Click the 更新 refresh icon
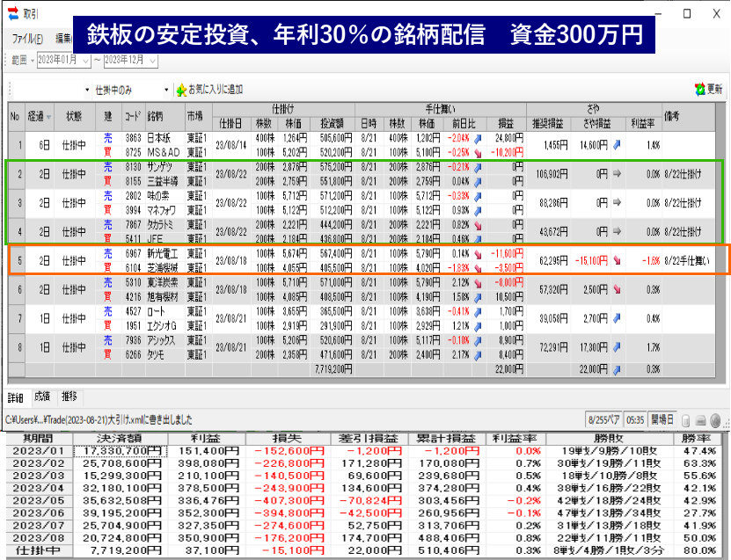Screen dimensions: 731x560 tap(700, 90)
